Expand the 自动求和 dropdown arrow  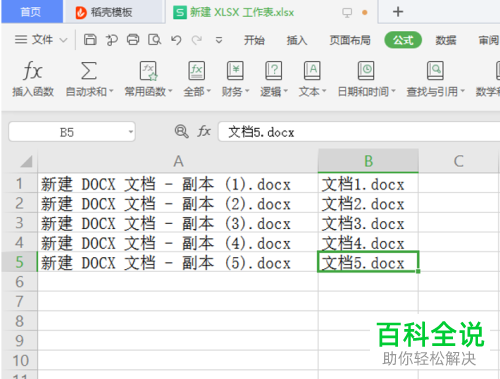coord(111,91)
